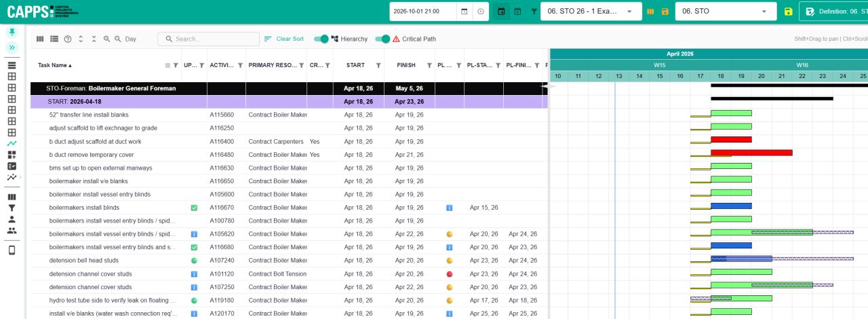868x319 pixels.
Task: Sort by Task Name column header
Action: (x=55, y=65)
